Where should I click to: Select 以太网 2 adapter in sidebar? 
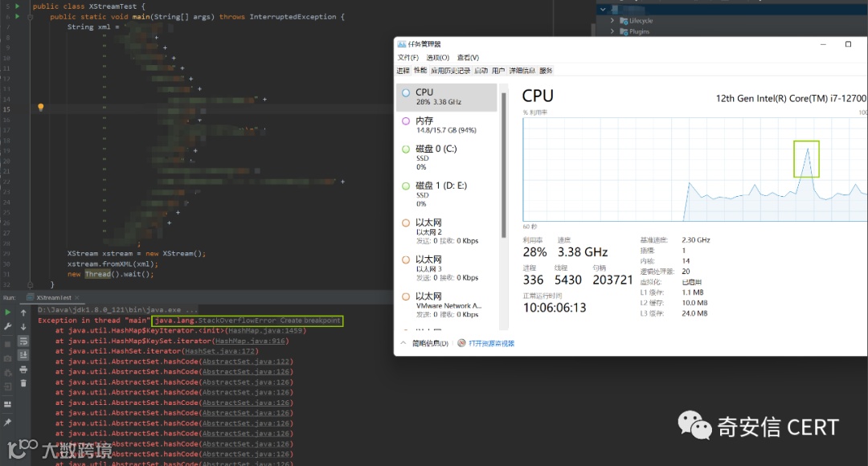[448, 231]
